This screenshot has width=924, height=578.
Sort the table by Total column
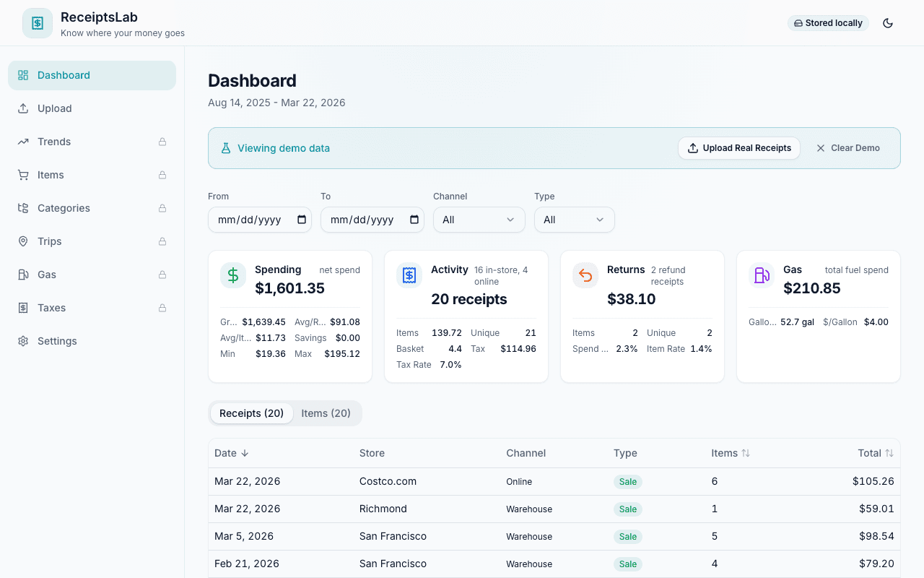pyautogui.click(x=875, y=453)
